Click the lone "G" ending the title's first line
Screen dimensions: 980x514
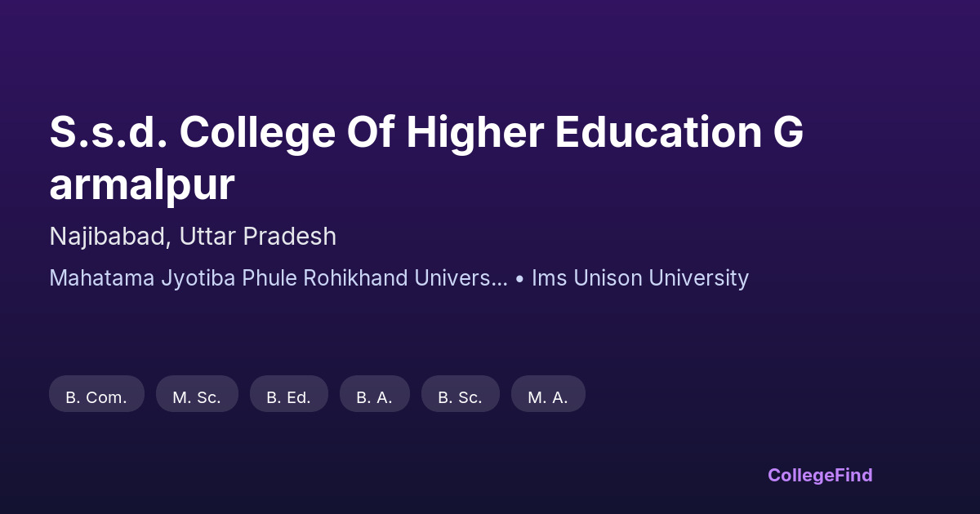pyautogui.click(x=787, y=132)
